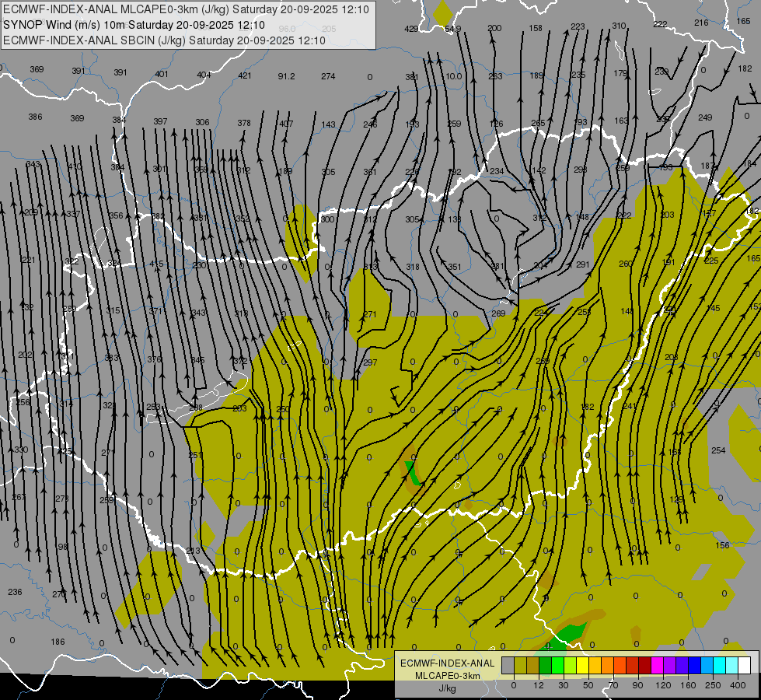Click the map value 404
761x700 pixels.
tap(204, 75)
